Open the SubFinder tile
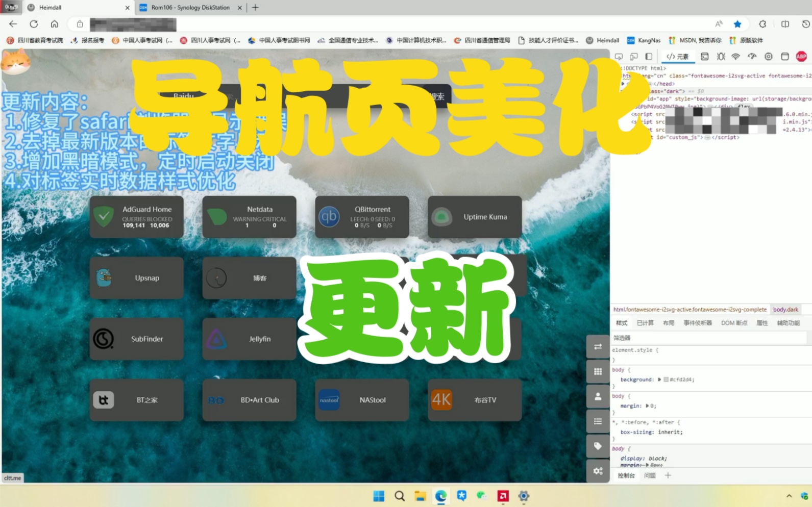 point(136,339)
